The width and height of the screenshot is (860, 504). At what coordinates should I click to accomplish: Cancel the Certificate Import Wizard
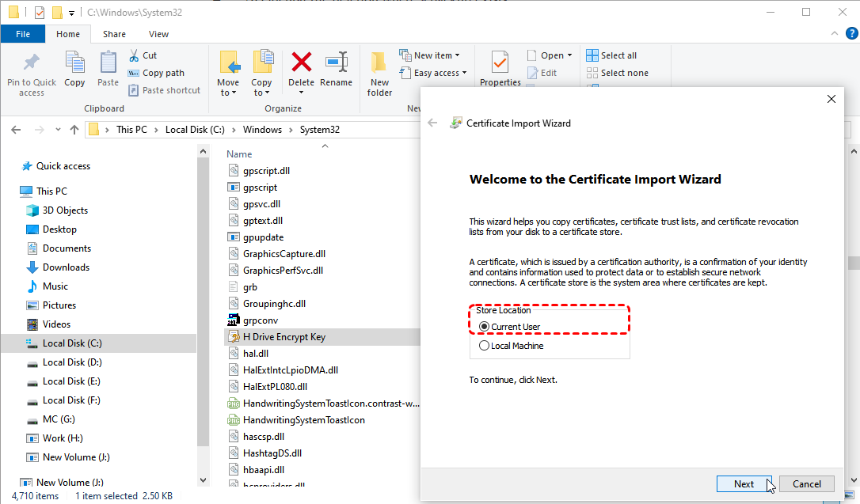pyautogui.click(x=806, y=483)
